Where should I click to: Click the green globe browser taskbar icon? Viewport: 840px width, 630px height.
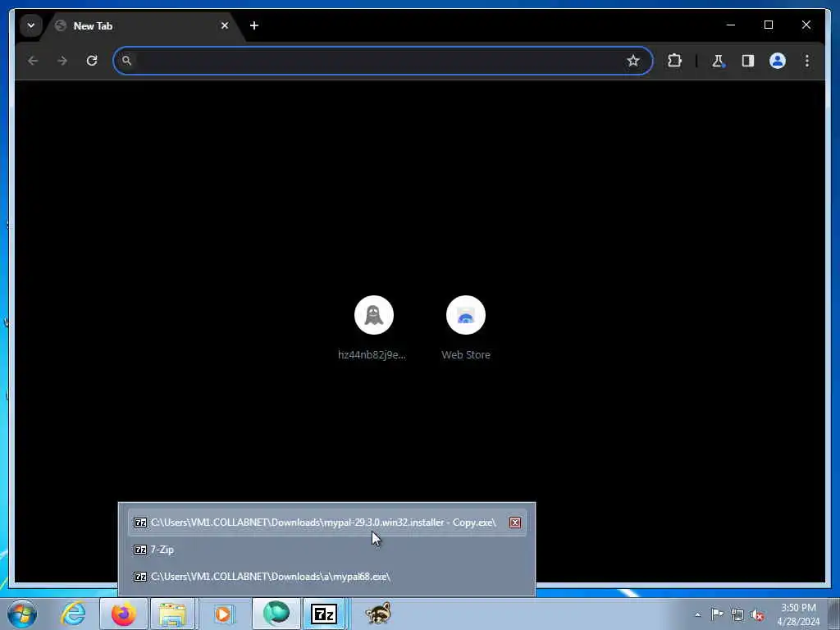[x=276, y=614]
